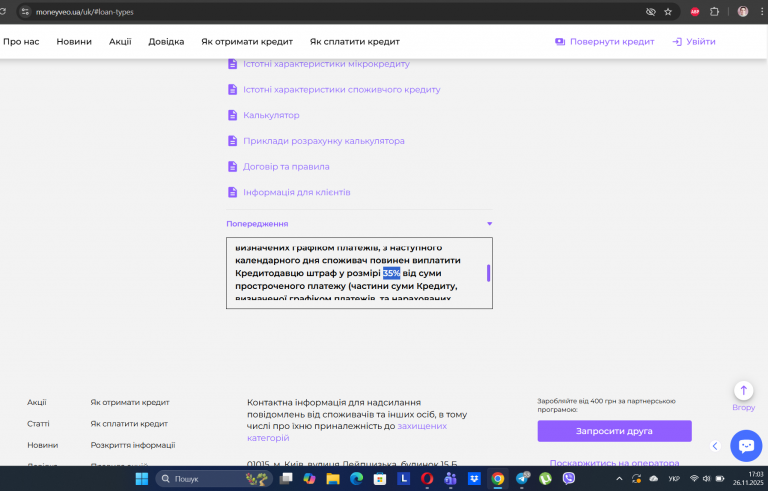This screenshot has width=768, height=491.
Task: Open the ABP ad blocker extension
Action: coord(695,12)
